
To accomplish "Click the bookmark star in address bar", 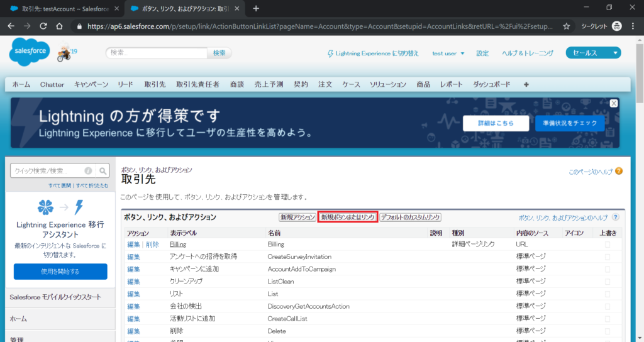I will pyautogui.click(x=566, y=26).
